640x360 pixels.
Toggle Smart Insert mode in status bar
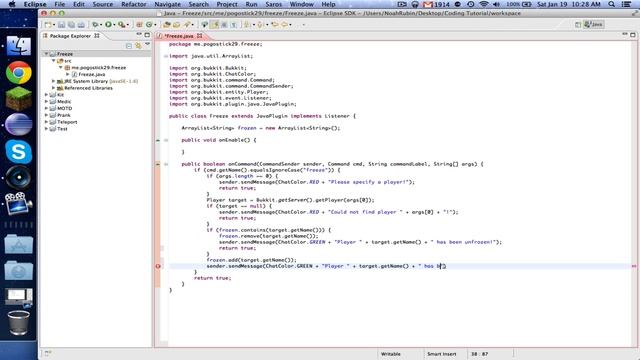click(442, 354)
